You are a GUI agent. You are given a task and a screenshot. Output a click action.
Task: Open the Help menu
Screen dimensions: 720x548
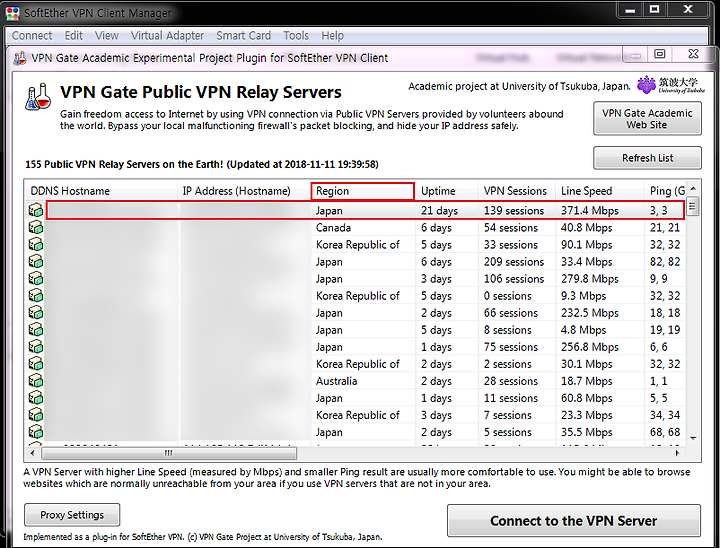(x=332, y=35)
